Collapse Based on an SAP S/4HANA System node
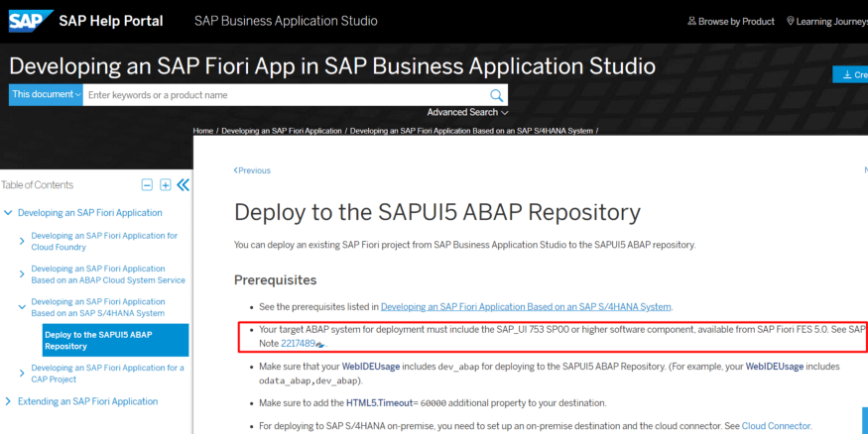 pyautogui.click(x=22, y=307)
